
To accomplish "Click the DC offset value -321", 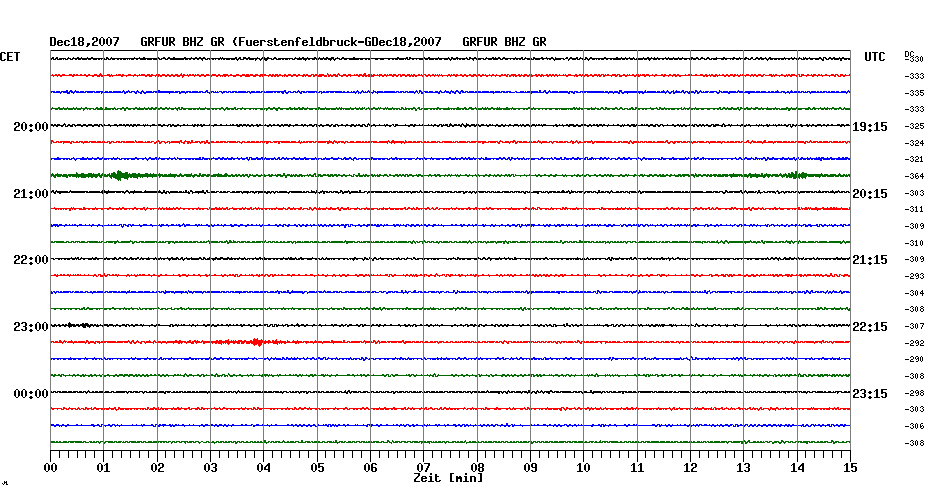I will tap(914, 160).
